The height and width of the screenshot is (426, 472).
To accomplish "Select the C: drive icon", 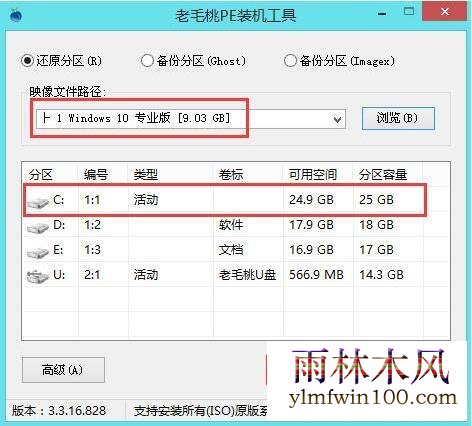I will pyautogui.click(x=38, y=202).
